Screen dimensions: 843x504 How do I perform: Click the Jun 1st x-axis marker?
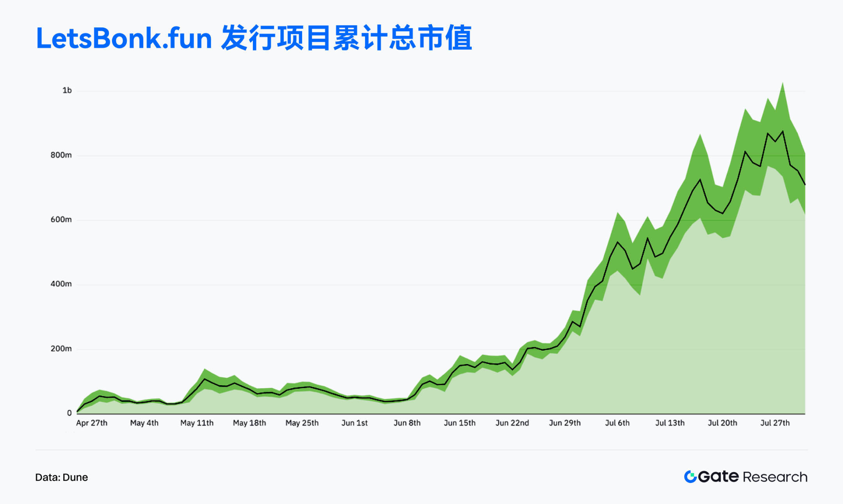point(354,423)
